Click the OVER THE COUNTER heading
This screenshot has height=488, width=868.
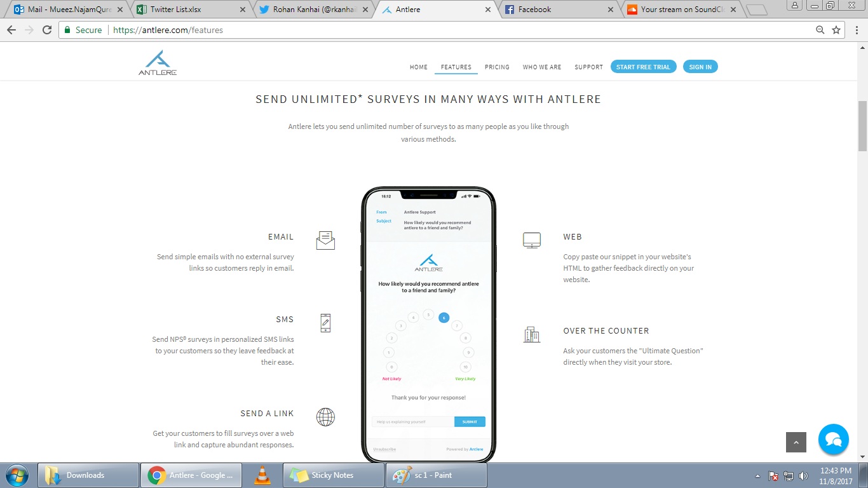click(x=606, y=331)
